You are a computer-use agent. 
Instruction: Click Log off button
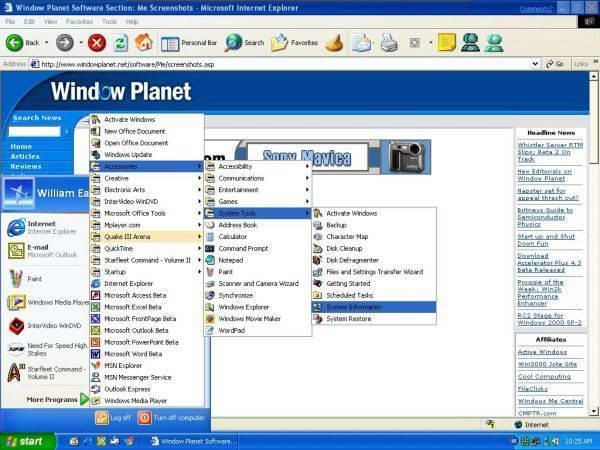tap(113, 418)
